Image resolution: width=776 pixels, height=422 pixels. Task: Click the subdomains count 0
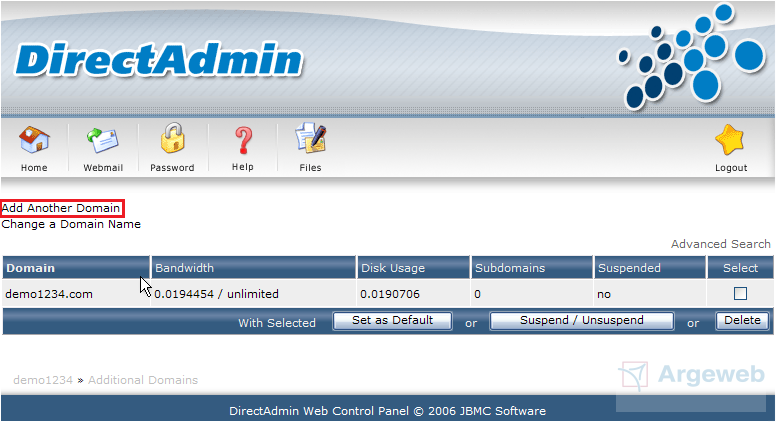pyautogui.click(x=477, y=294)
